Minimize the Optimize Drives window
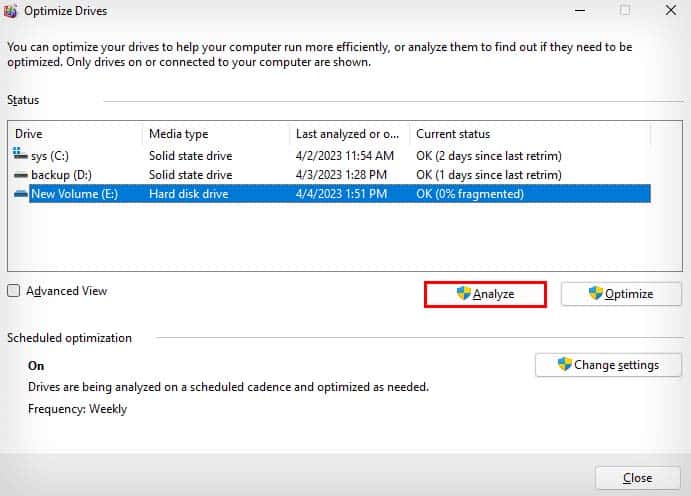Image resolution: width=691 pixels, height=496 pixels. point(580,11)
